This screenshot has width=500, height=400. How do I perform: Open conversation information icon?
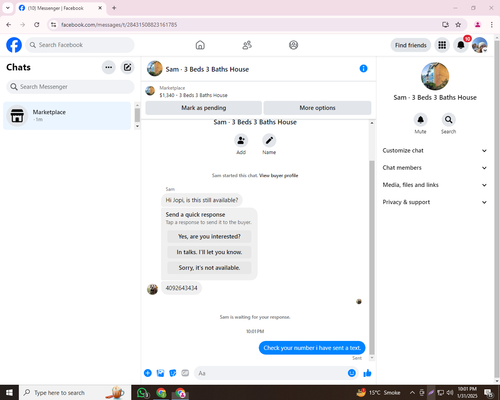pyautogui.click(x=363, y=68)
